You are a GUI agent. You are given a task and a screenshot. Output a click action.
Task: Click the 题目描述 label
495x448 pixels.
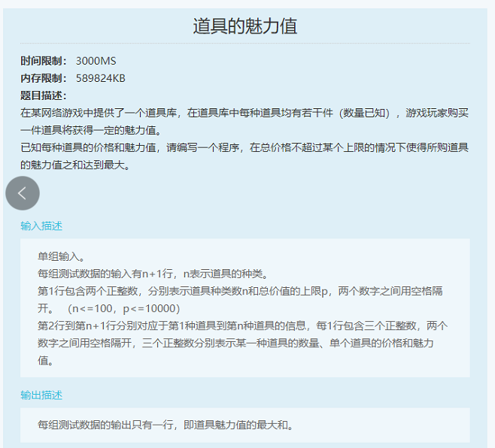[x=44, y=95]
